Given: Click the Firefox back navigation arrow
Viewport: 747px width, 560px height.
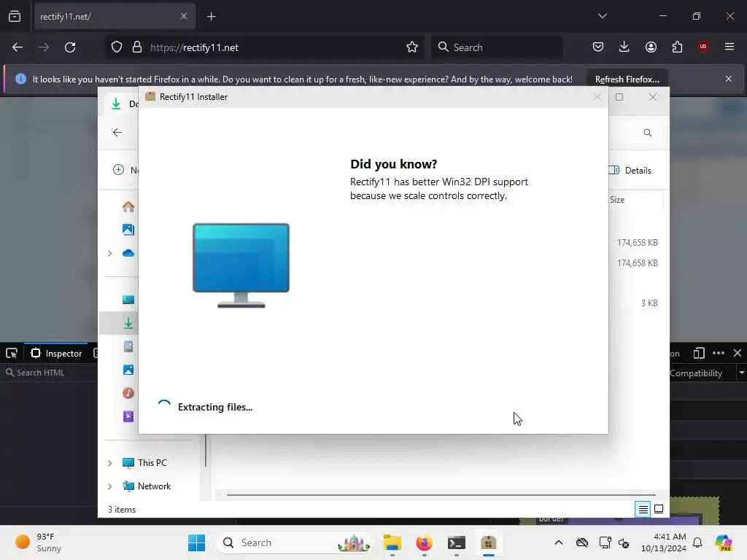Looking at the screenshot, I should tap(18, 47).
